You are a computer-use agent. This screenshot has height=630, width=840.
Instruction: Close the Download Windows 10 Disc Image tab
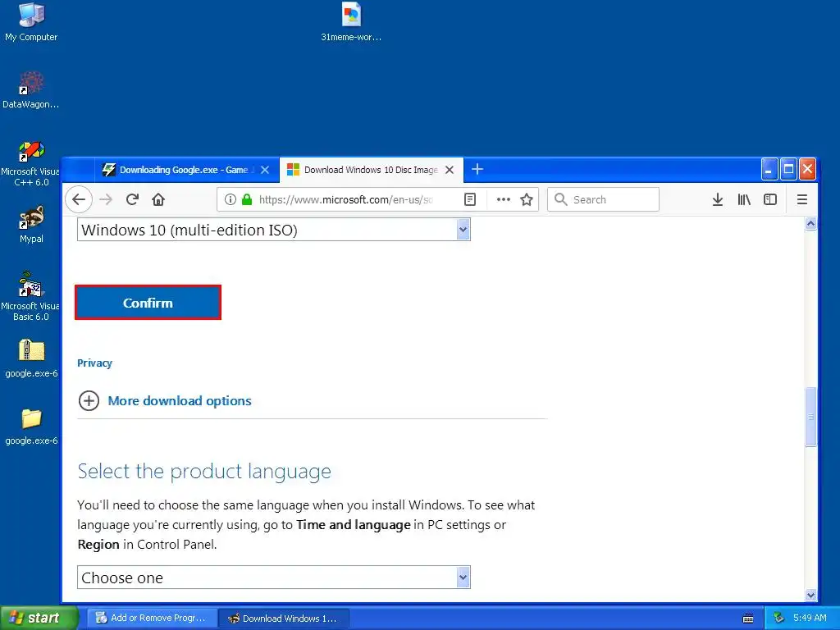[450, 170]
